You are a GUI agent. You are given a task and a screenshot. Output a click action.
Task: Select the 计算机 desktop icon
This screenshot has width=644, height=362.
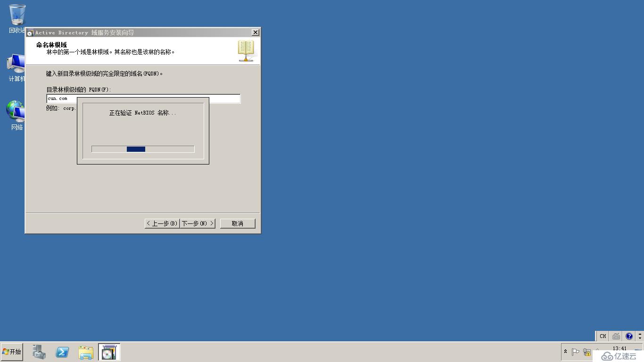click(x=16, y=68)
